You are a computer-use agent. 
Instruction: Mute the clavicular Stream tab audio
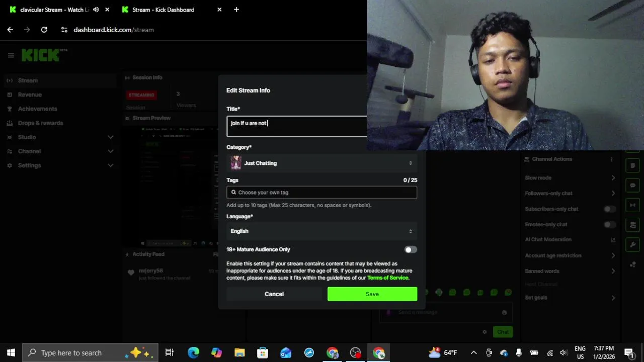click(x=96, y=10)
